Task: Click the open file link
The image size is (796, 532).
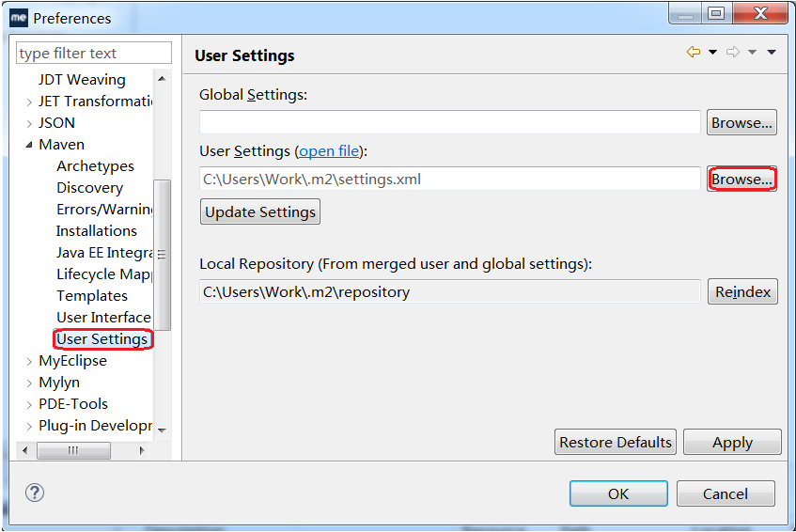Action: point(329,151)
